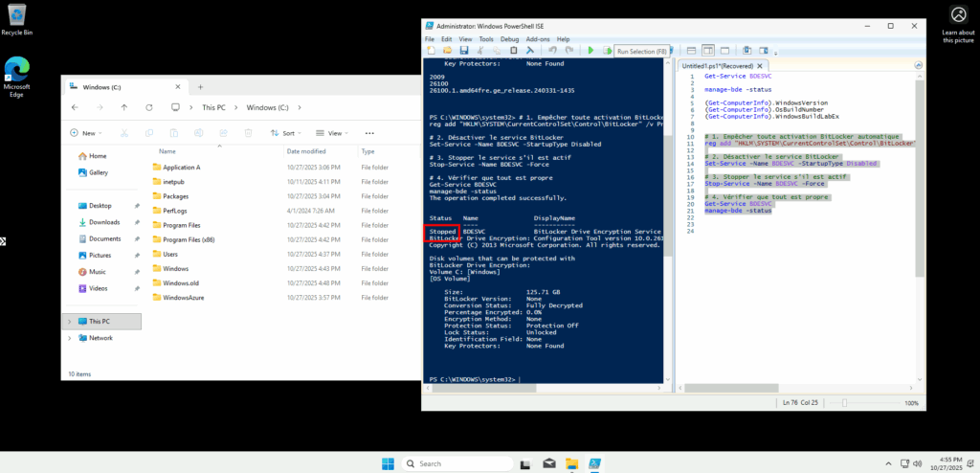This screenshot has width=980, height=473.
Task: Open the Add-ons menu
Action: pos(539,39)
